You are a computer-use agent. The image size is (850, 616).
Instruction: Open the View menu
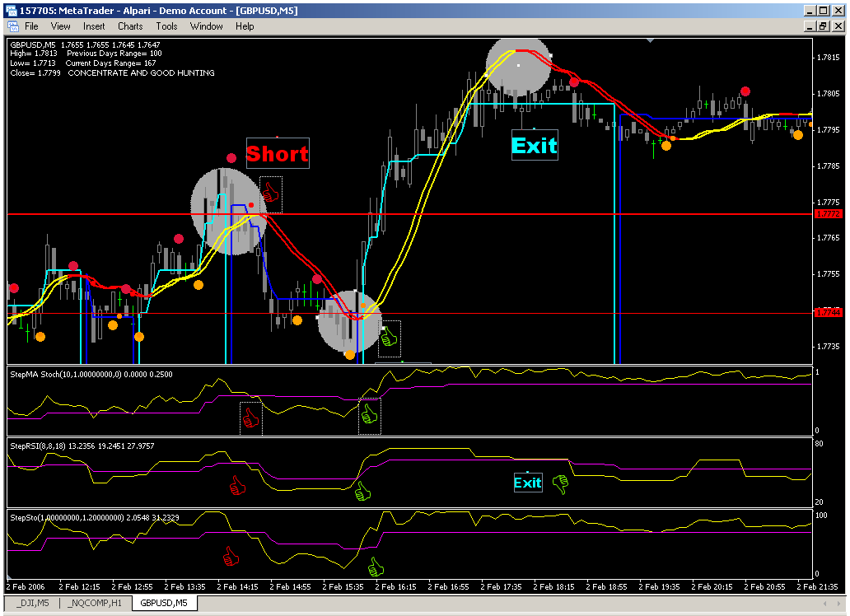pyautogui.click(x=60, y=26)
